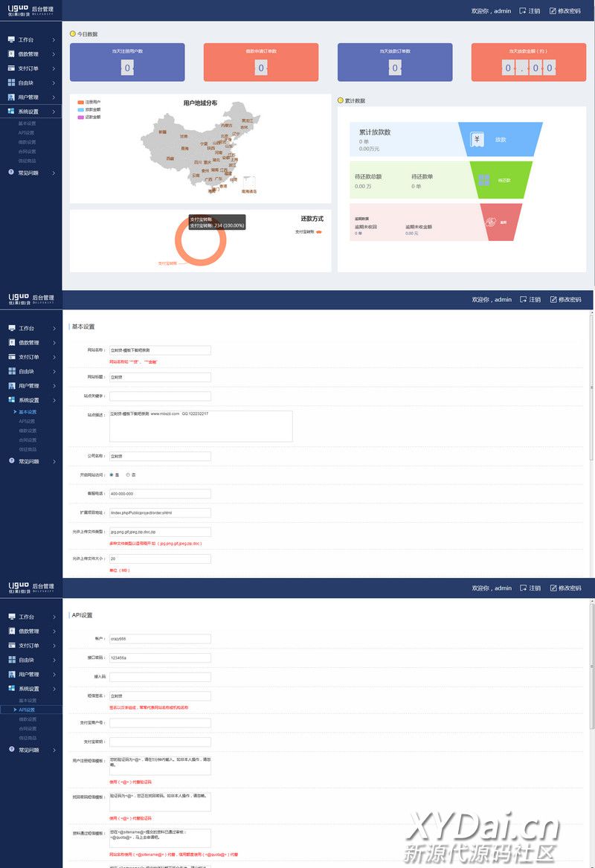This screenshot has width=595, height=868.
Task: Click 借款管理 icon in top dashboard sidebar
Action: pos(11,54)
